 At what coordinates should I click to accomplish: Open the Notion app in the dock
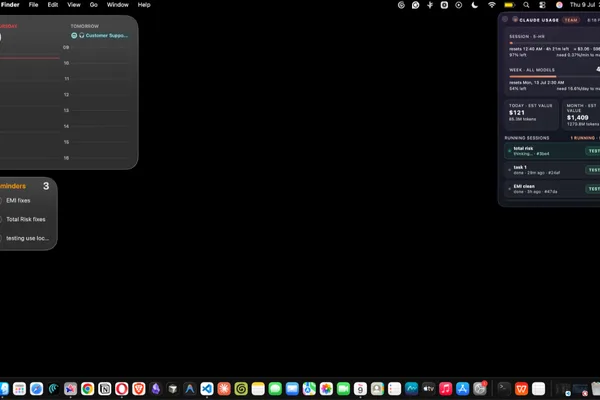click(104, 389)
